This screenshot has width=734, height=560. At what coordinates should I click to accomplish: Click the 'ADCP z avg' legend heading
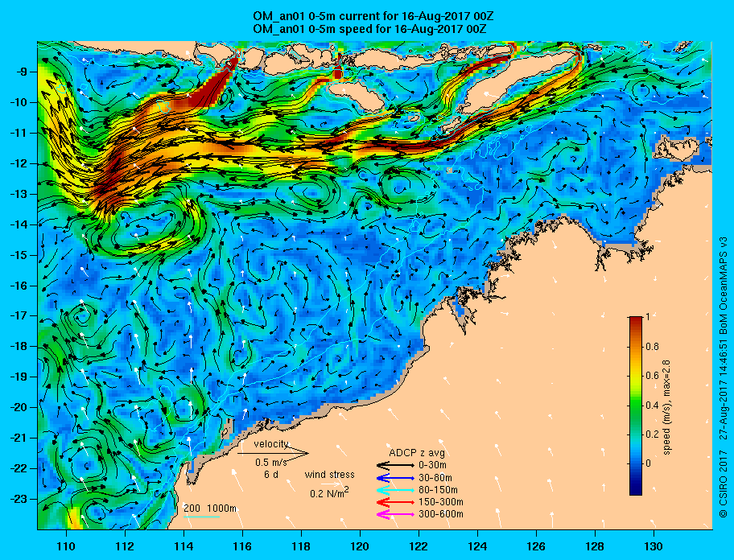point(417,453)
